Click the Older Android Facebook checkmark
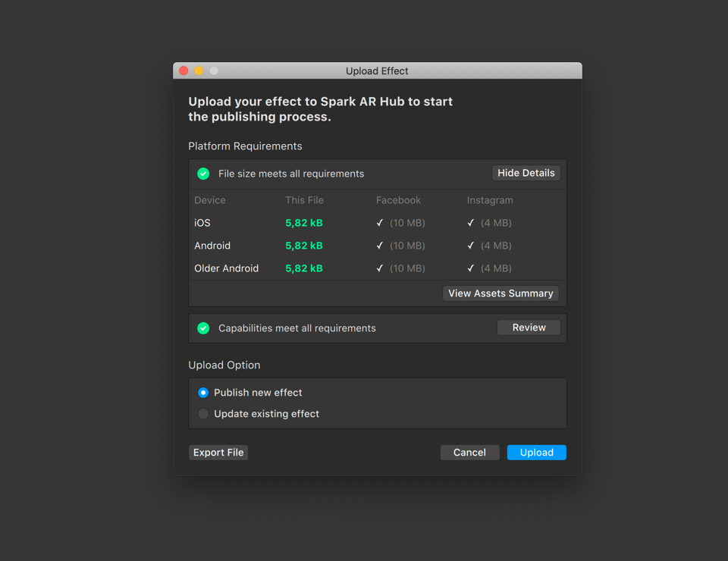The image size is (728, 561). [380, 268]
